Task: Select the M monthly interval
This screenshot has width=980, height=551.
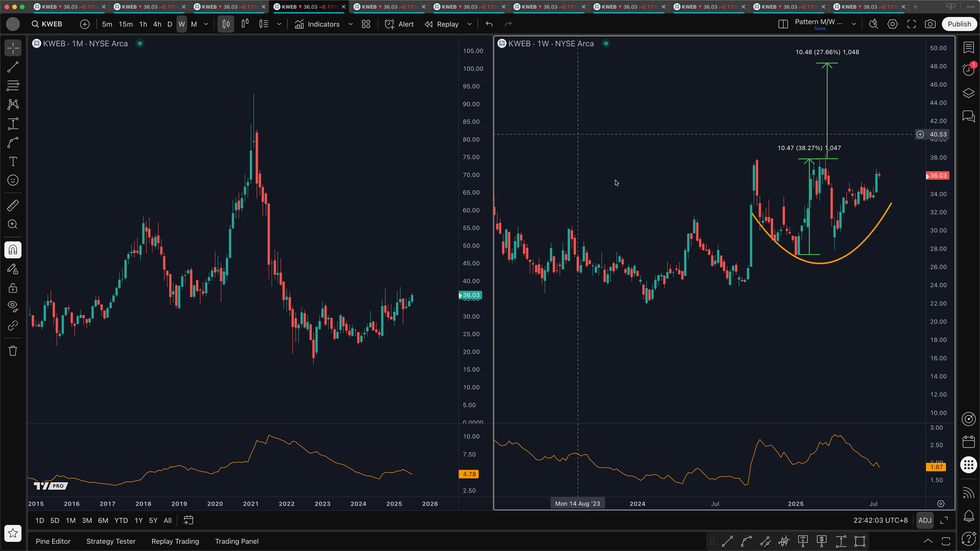Action: pyautogui.click(x=194, y=24)
